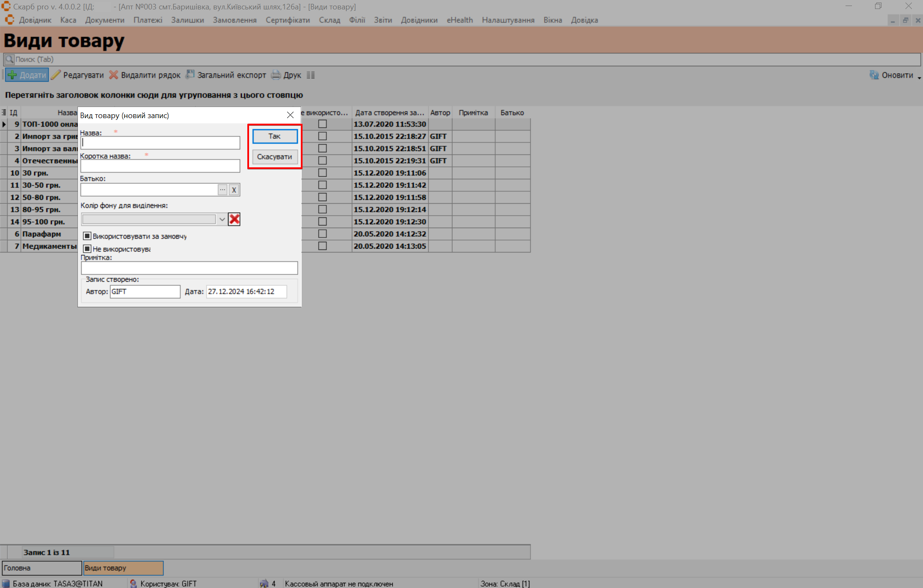Image resolution: width=923 pixels, height=588 pixels.
Task: Click the Refresh icon labeled Оновити
Action: [874, 75]
